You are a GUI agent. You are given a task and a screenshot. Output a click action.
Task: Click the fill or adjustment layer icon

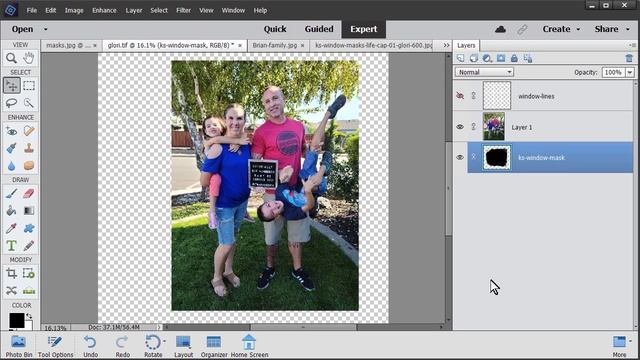pyautogui.click(x=487, y=58)
